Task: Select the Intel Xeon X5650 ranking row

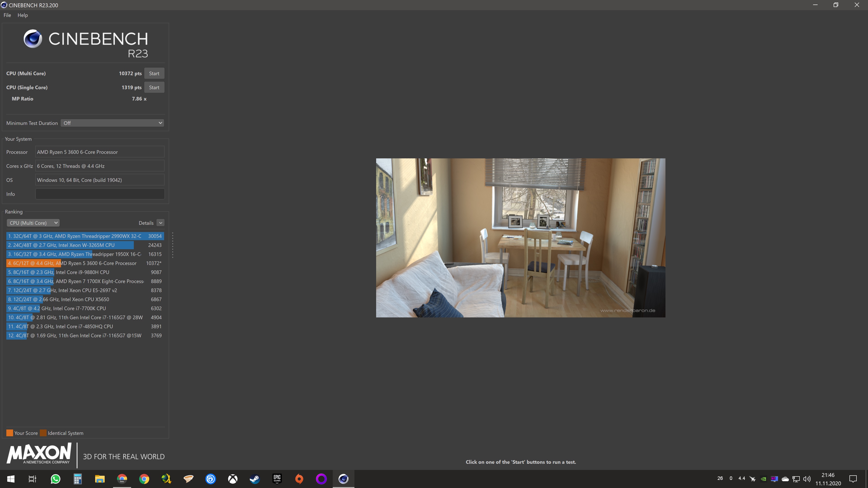Action: [85, 299]
